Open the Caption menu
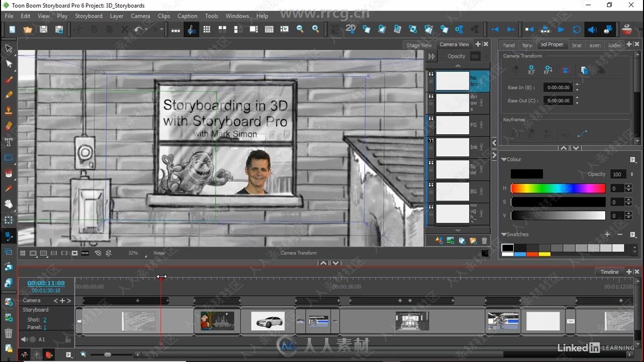Image resolution: width=644 pixels, height=362 pixels. click(187, 16)
